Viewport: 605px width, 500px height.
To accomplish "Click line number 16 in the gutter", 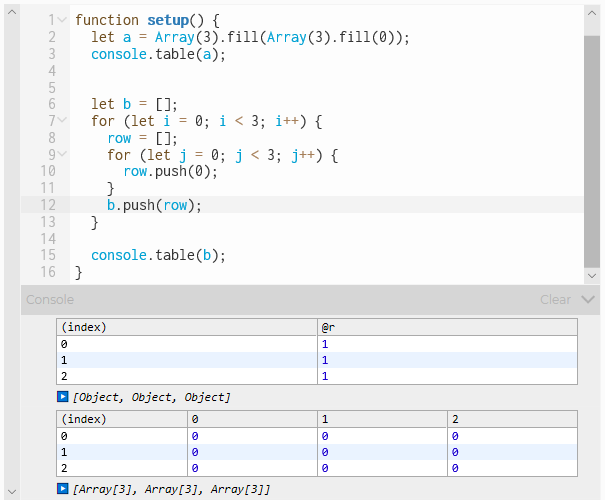I will [48, 272].
